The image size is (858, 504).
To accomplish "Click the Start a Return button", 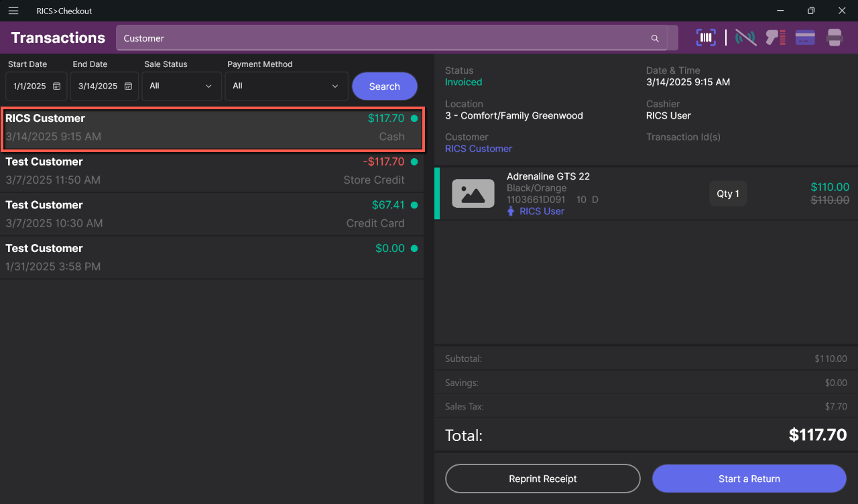I will (749, 479).
